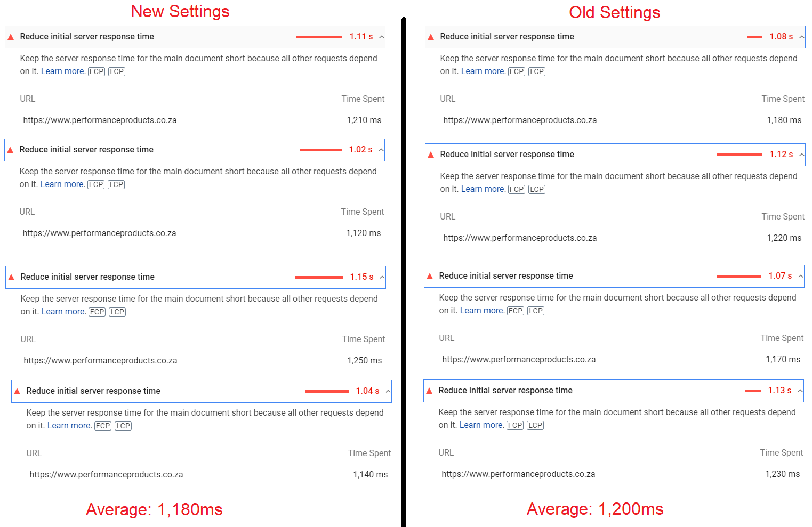Collapse the 1.15 s audit chevron
The image size is (812, 527).
(382, 277)
